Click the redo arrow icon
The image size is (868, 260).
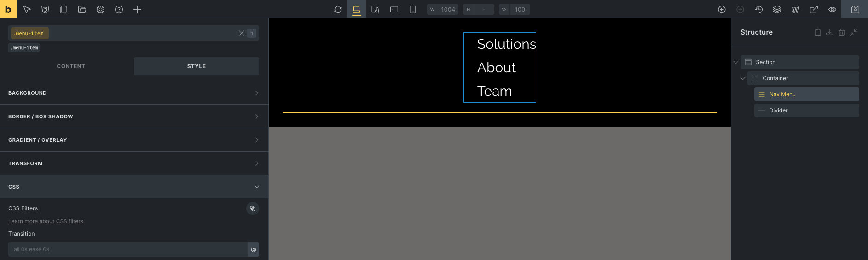[740, 9]
